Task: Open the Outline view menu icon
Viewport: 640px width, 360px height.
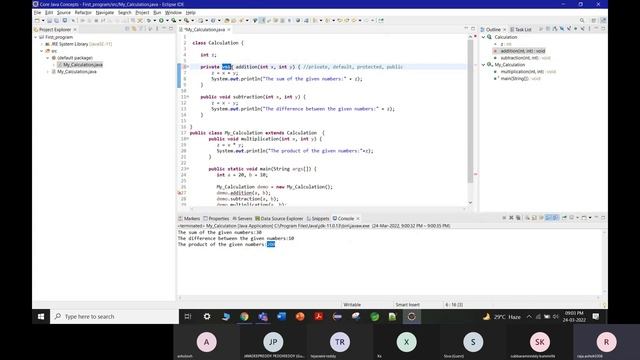Action: [x=589, y=29]
